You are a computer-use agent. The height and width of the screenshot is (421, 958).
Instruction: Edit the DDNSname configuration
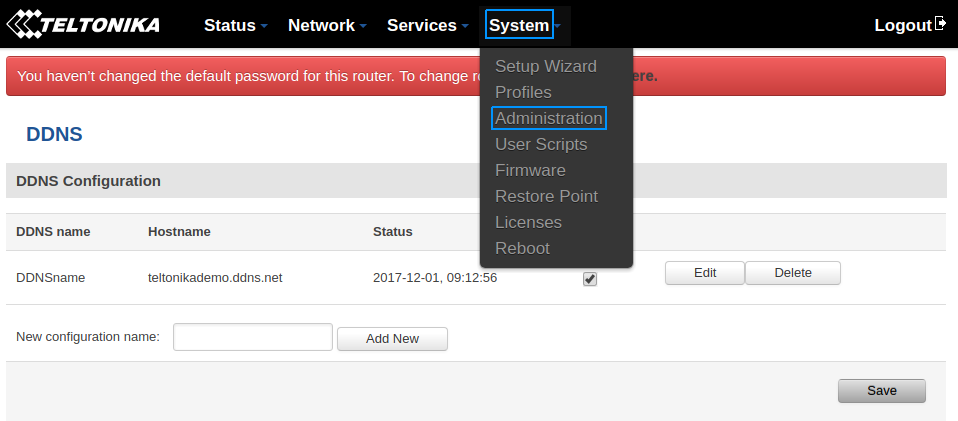pos(705,273)
